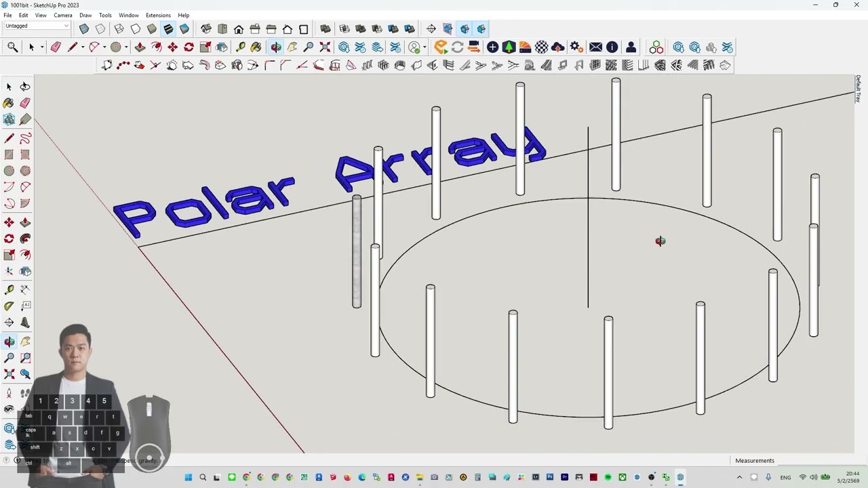Switch to Iso standard view

pyautogui.click(x=206, y=28)
